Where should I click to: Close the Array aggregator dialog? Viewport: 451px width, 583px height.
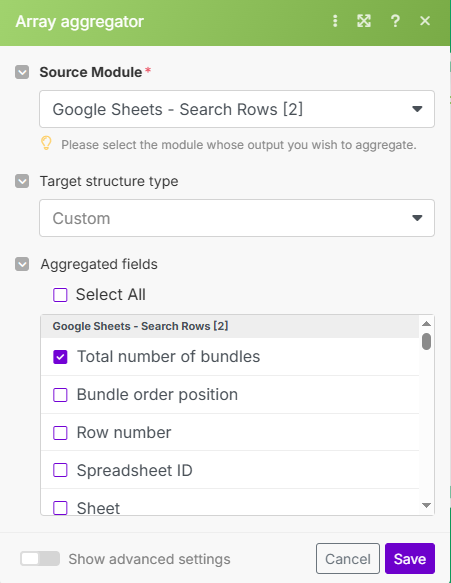click(x=425, y=21)
